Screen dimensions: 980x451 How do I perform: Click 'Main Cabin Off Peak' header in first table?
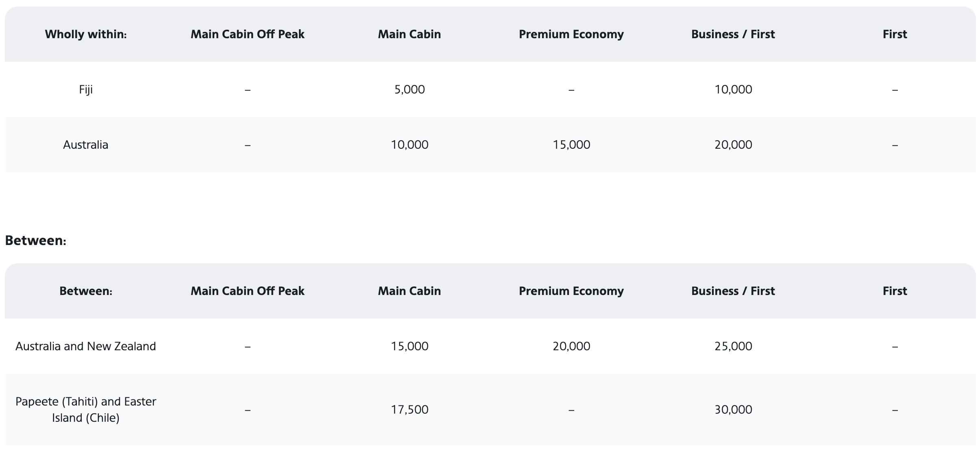248,34
